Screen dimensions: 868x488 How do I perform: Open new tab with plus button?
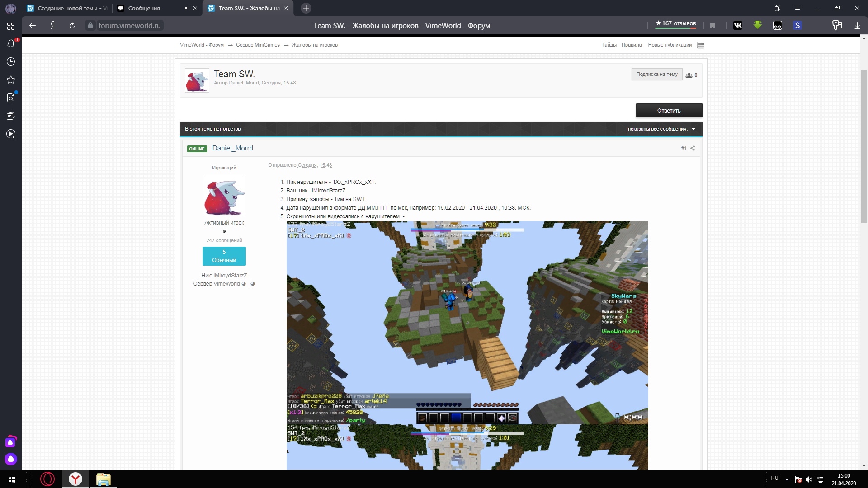306,8
